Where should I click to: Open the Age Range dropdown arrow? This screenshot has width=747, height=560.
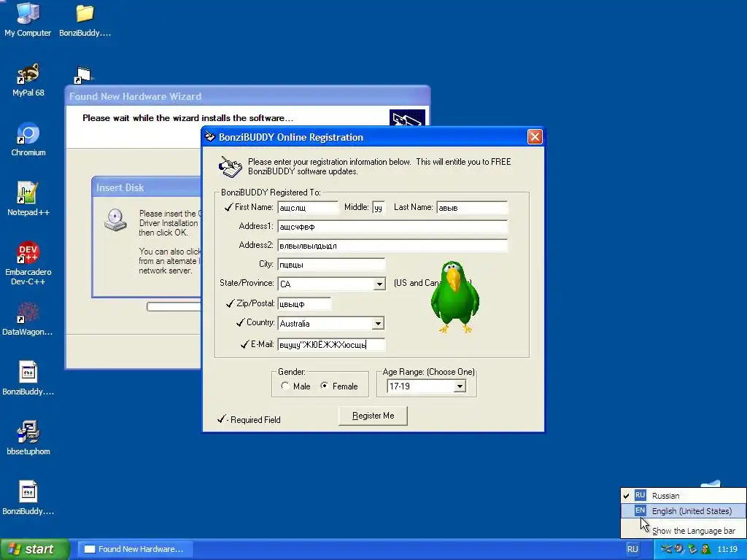460,386
